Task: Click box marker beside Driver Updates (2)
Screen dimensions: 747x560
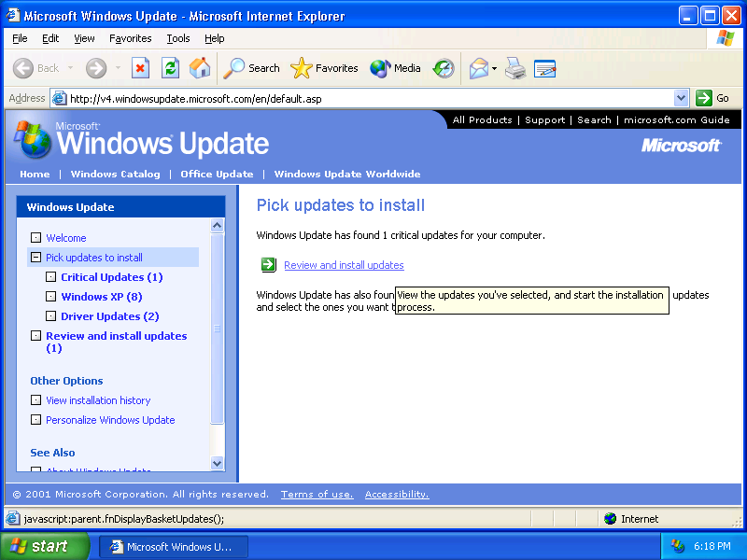Action: coord(50,315)
